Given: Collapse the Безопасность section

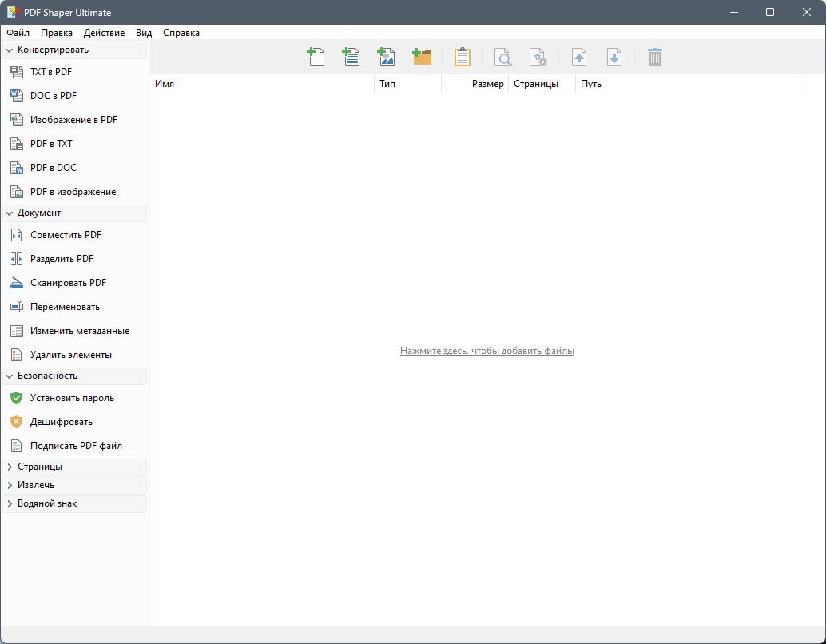Looking at the screenshot, I should tap(47, 376).
